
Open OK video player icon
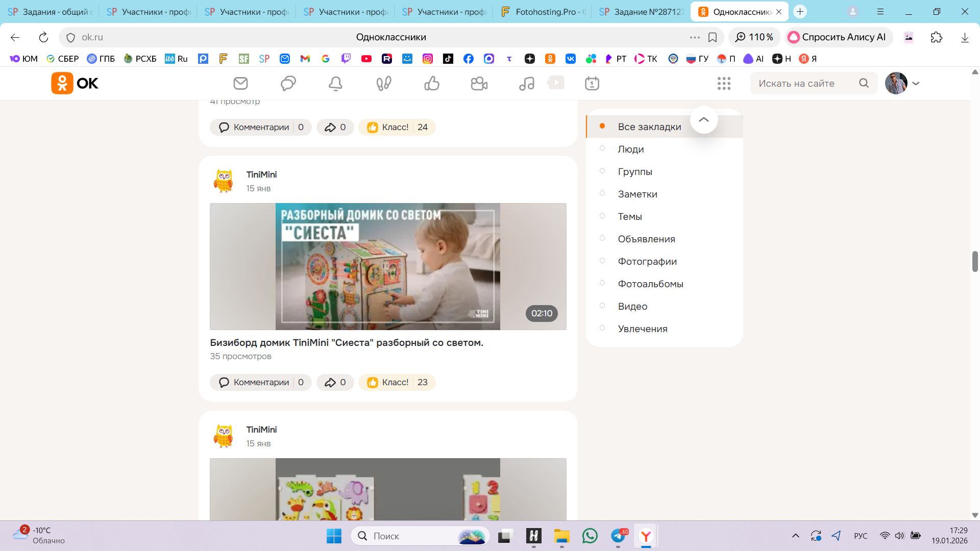click(556, 83)
